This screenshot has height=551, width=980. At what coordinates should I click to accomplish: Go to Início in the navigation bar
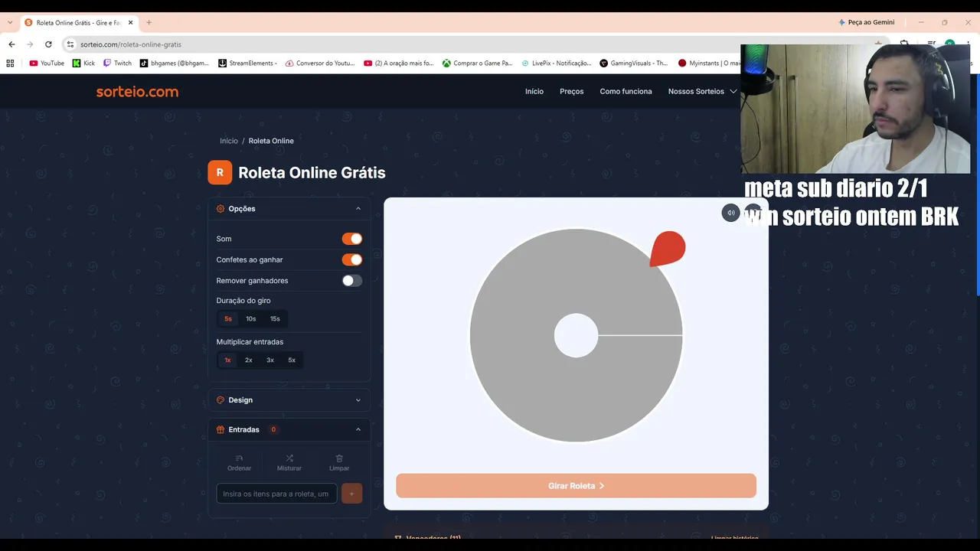pos(534,92)
